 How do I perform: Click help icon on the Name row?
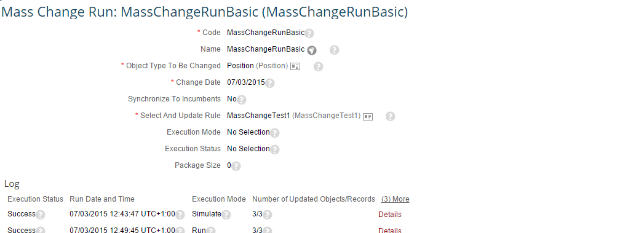point(335,50)
